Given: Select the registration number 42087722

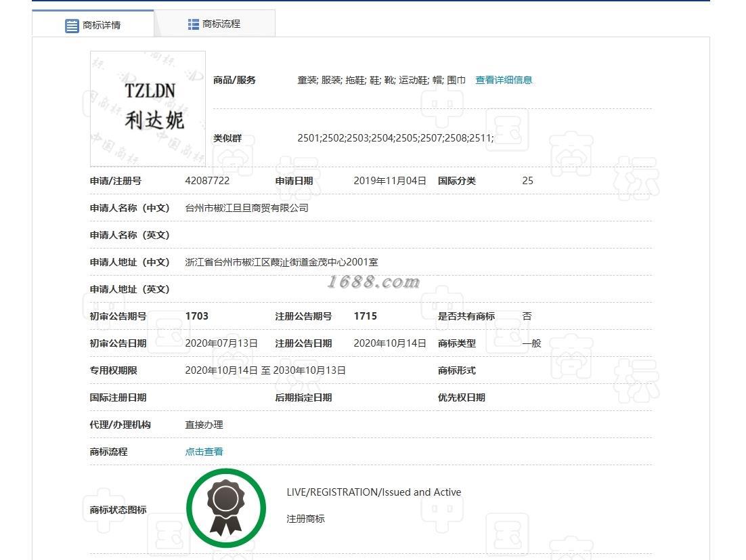Looking at the screenshot, I should click(x=207, y=181).
